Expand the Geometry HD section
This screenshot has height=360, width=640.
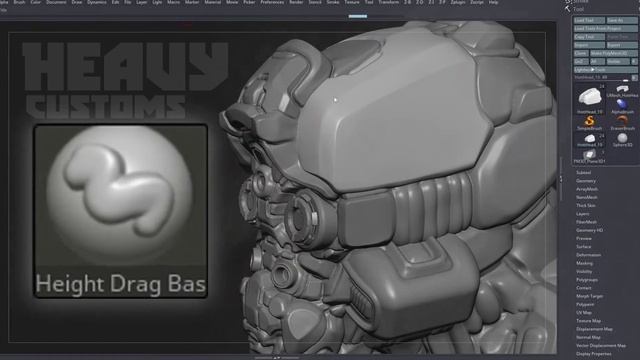[589, 230]
